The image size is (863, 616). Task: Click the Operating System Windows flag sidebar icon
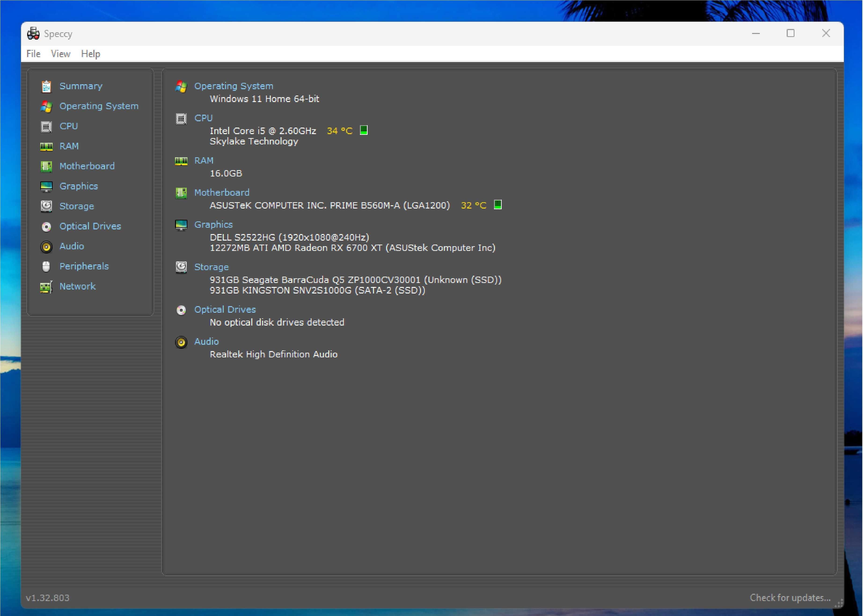coord(46,106)
